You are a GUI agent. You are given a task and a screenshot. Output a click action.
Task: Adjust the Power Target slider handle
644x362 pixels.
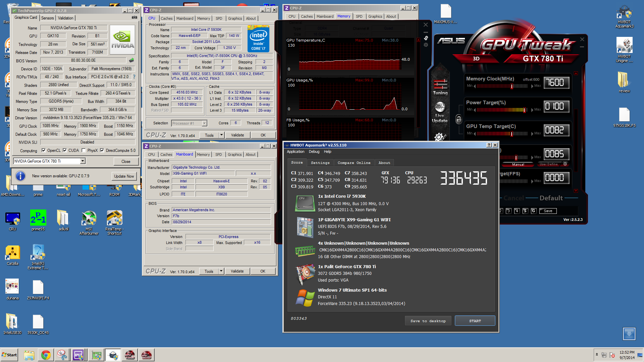(x=525, y=110)
